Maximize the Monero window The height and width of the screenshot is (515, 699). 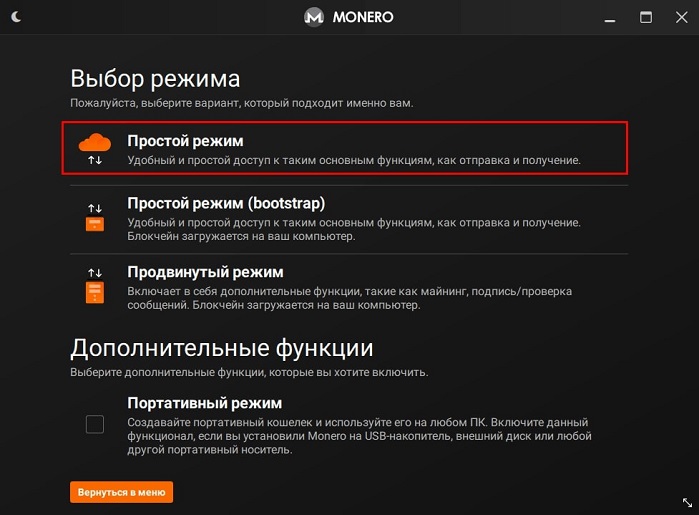(646, 17)
